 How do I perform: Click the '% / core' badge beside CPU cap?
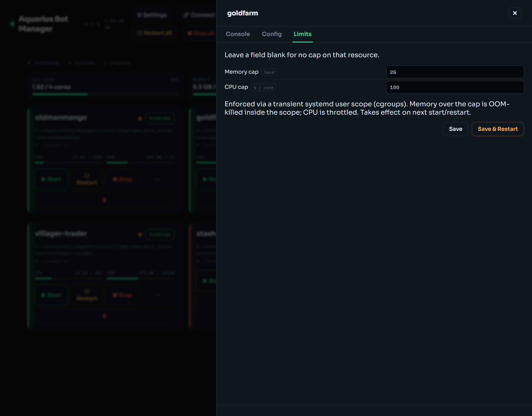[x=263, y=88]
